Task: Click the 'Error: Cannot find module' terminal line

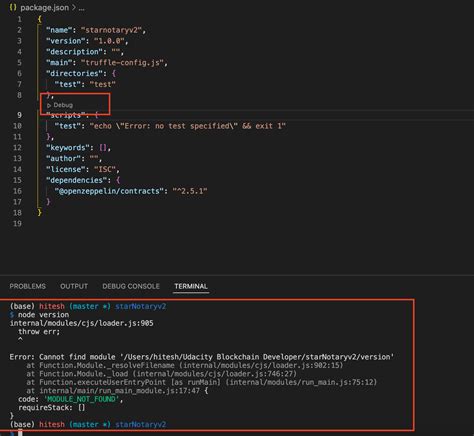Action: (202, 357)
